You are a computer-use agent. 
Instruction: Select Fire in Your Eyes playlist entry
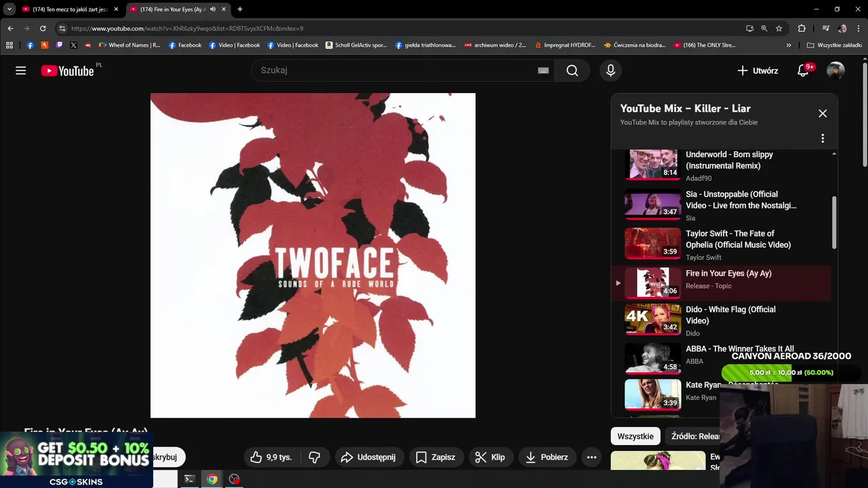tap(721, 283)
